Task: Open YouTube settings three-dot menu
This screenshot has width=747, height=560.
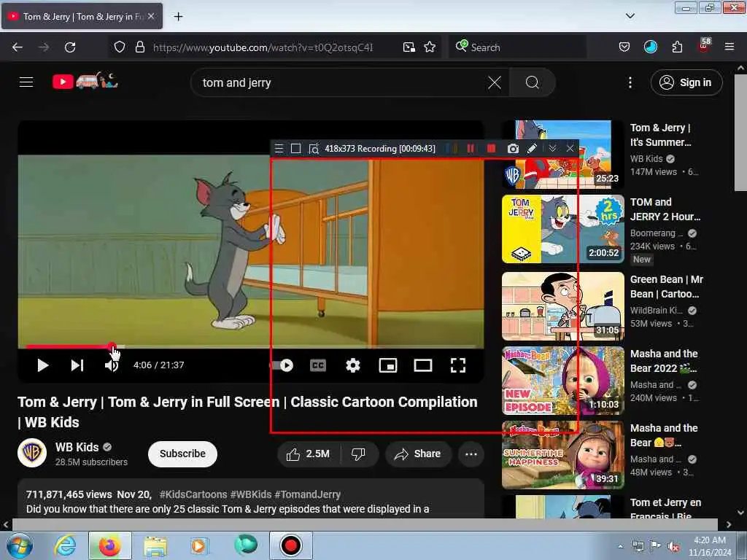Action: pyautogui.click(x=630, y=82)
